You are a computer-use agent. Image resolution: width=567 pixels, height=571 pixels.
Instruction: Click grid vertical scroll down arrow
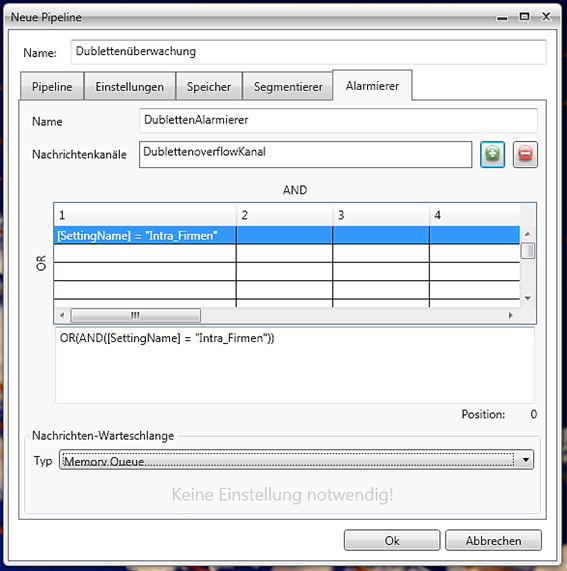[527, 298]
